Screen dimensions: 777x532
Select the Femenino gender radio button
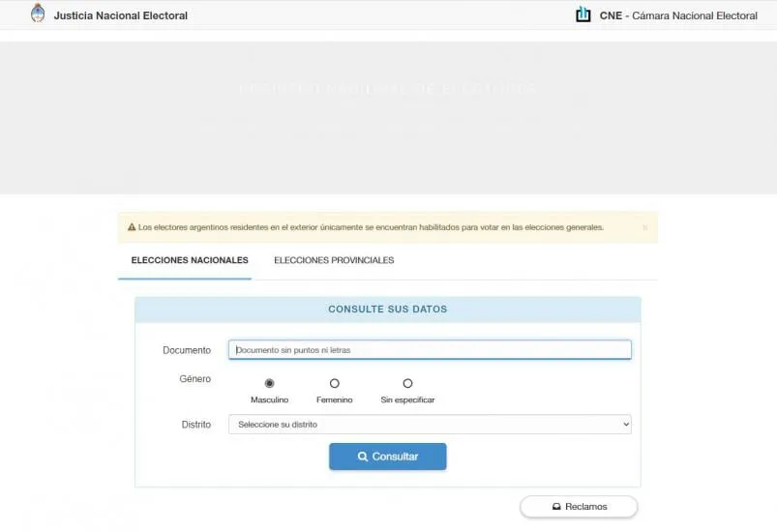pyautogui.click(x=335, y=383)
